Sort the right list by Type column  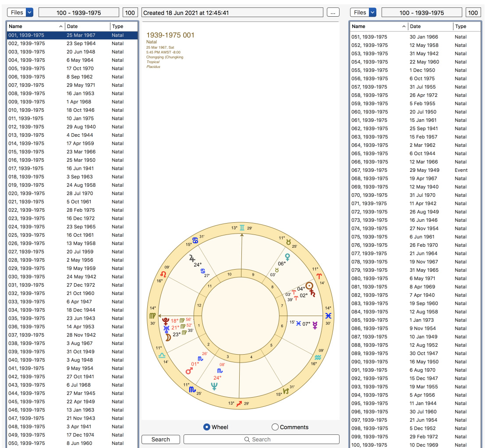point(467,26)
